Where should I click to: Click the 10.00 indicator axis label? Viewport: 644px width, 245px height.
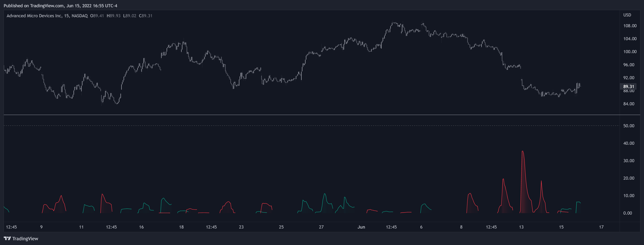pos(628,196)
